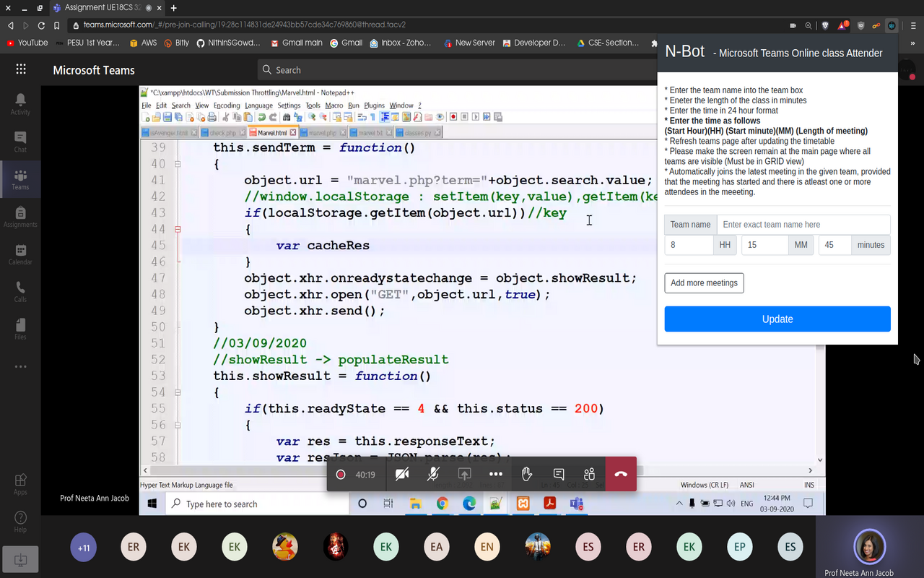The height and width of the screenshot is (578, 924).
Task: Open Calls in the Teams sidebar
Action: pos(20,291)
